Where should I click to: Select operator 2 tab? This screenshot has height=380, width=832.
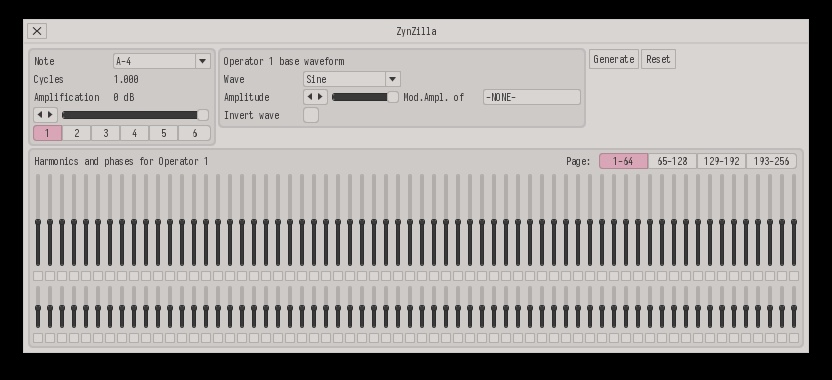click(x=76, y=133)
